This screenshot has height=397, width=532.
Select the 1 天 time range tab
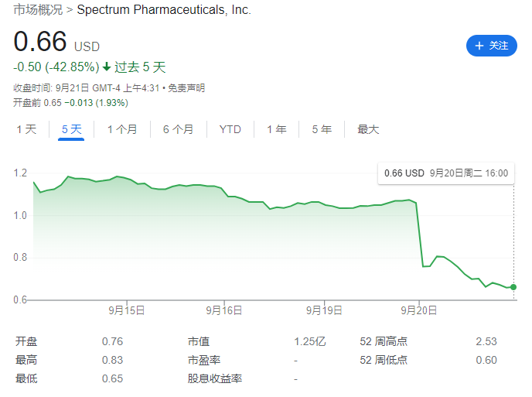26,129
